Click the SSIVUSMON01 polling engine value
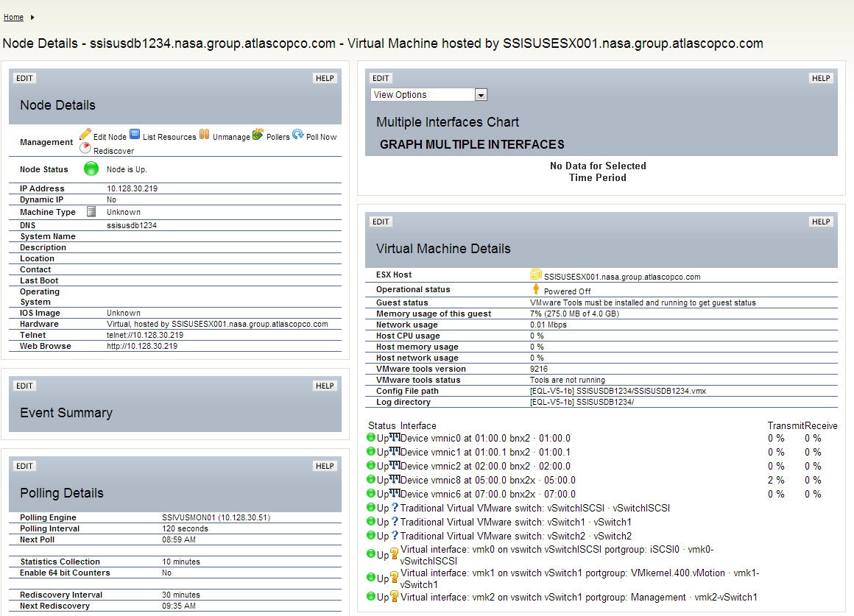Screen dimensions: 854x616 [216, 517]
